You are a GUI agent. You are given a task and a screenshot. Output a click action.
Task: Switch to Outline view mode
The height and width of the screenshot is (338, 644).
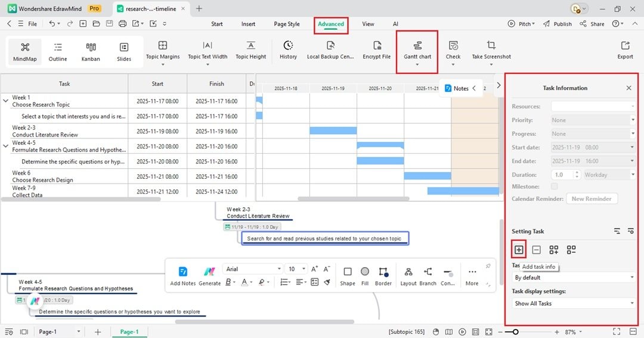tap(57, 52)
